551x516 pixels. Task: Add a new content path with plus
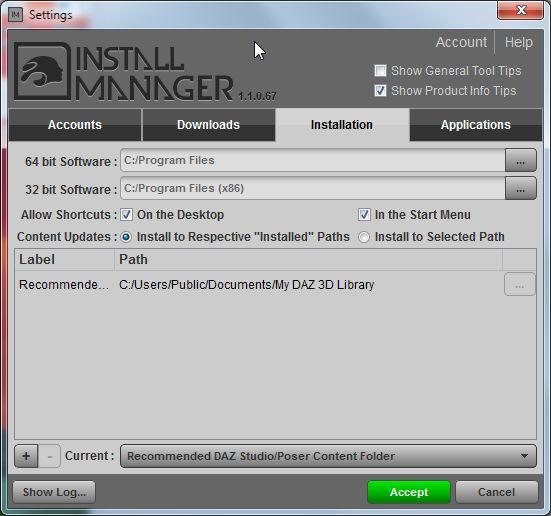(x=26, y=456)
